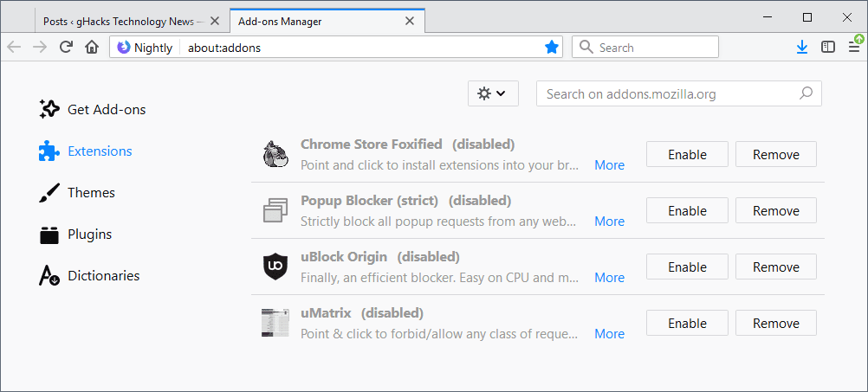The image size is (868, 392).
Task: Toggle the bookmark star in address bar
Action: (551, 48)
